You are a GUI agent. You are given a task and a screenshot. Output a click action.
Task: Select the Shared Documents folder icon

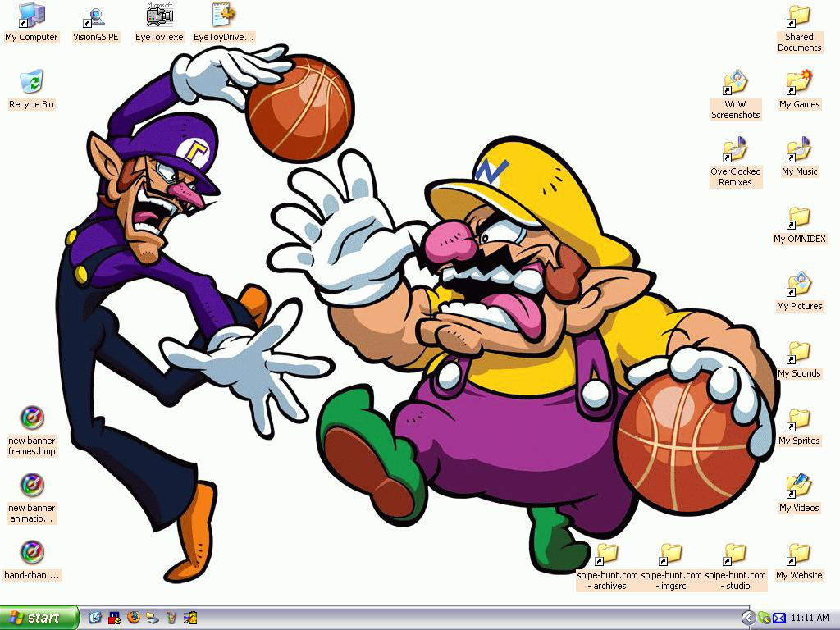tap(799, 16)
